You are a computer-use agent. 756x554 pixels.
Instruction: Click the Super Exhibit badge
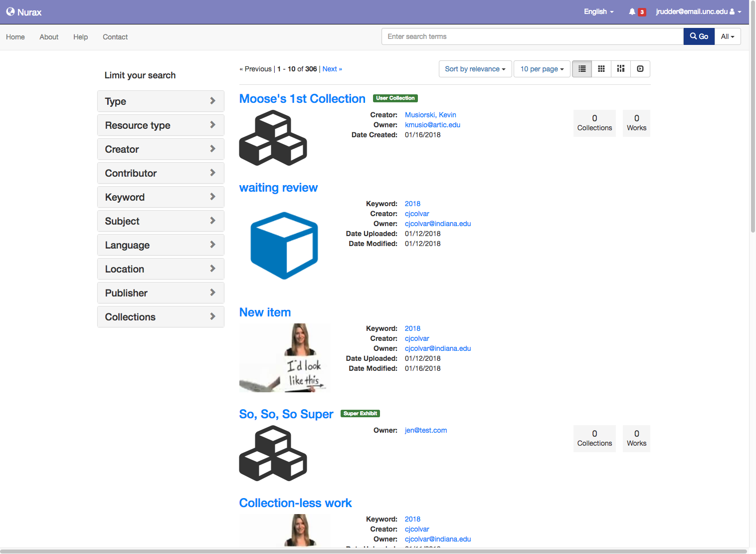pos(360,414)
